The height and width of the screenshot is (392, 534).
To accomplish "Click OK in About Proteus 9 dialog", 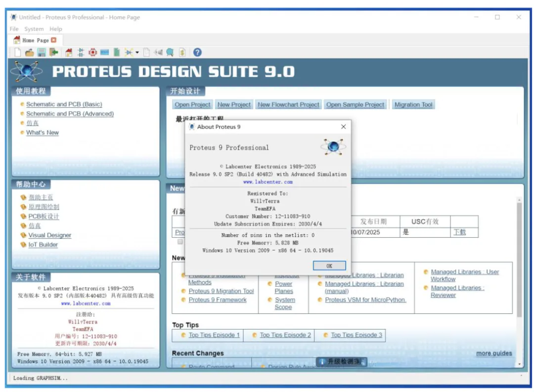I will tap(329, 265).
